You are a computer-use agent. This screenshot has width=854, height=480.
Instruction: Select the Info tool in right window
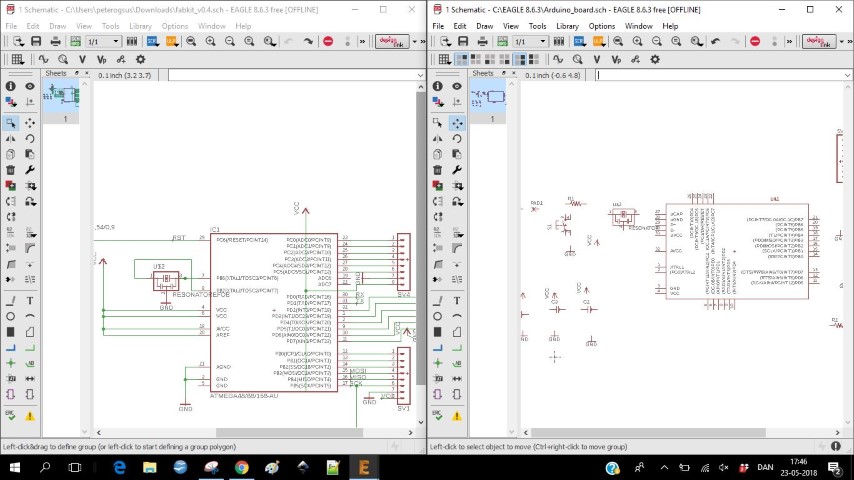click(438, 87)
